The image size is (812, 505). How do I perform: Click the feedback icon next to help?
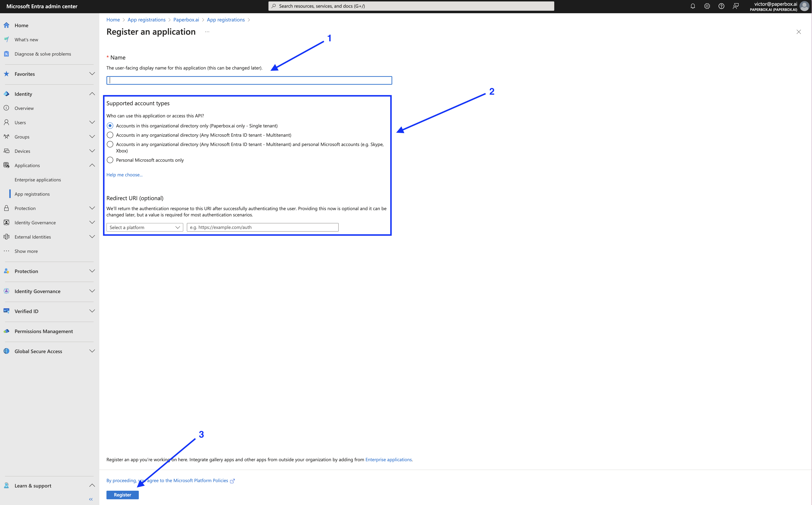coord(736,6)
